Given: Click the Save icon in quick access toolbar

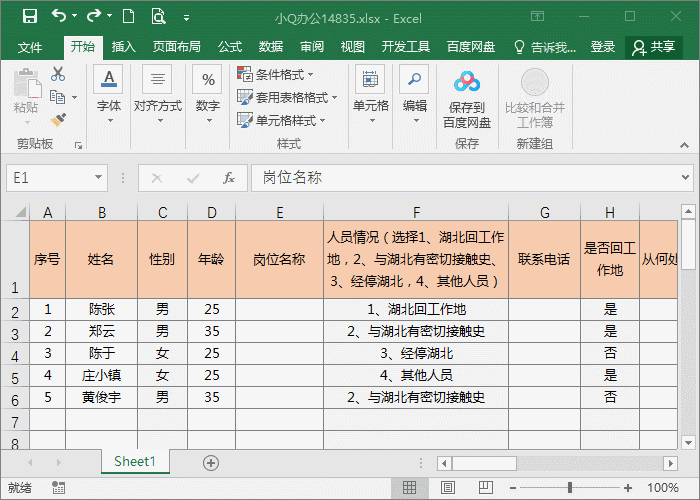Looking at the screenshot, I should pyautogui.click(x=30, y=17).
